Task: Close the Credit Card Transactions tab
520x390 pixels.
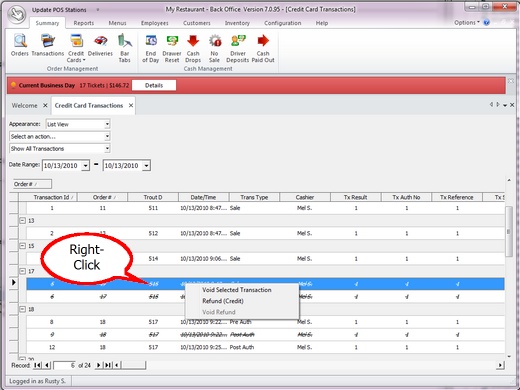Action: click(131, 105)
